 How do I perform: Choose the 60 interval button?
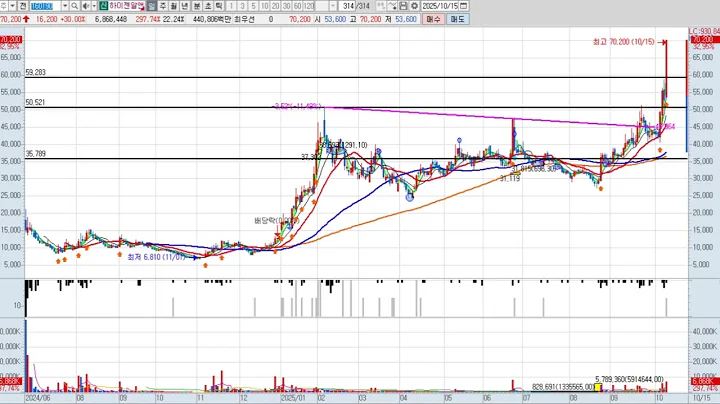tap(298, 6)
